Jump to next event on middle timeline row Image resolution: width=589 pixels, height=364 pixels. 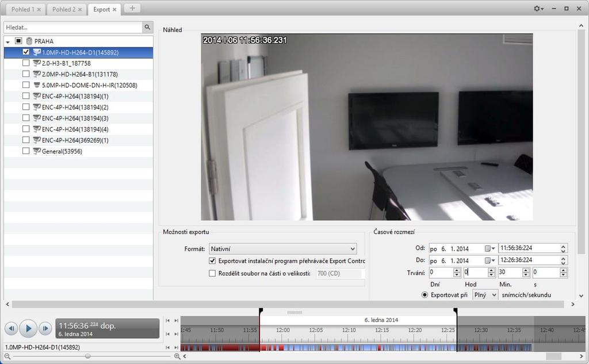[x=176, y=334]
